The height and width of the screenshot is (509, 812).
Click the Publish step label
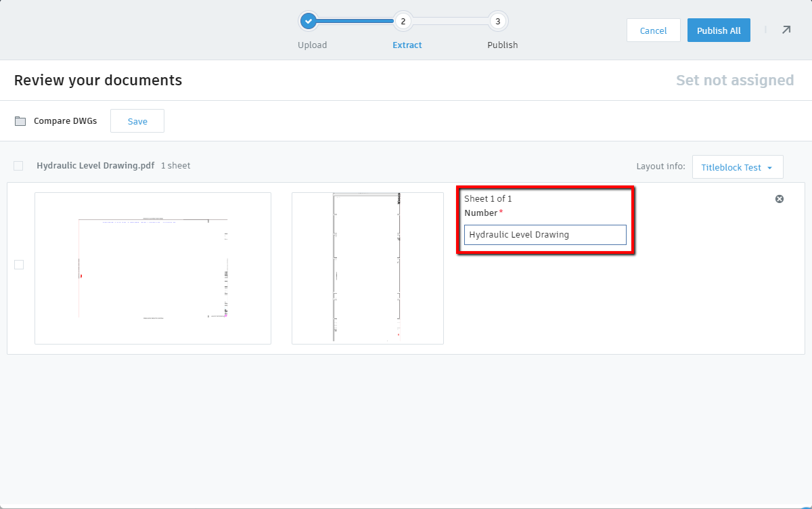click(x=503, y=45)
